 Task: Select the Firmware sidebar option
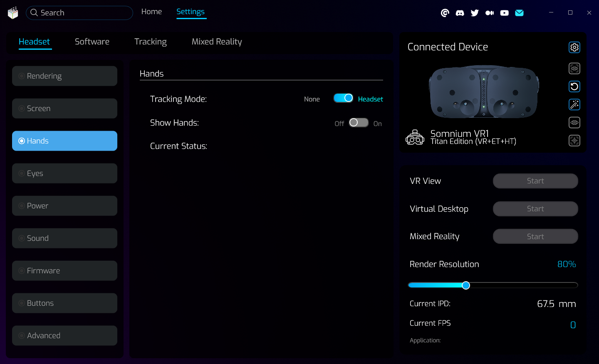[64, 271]
